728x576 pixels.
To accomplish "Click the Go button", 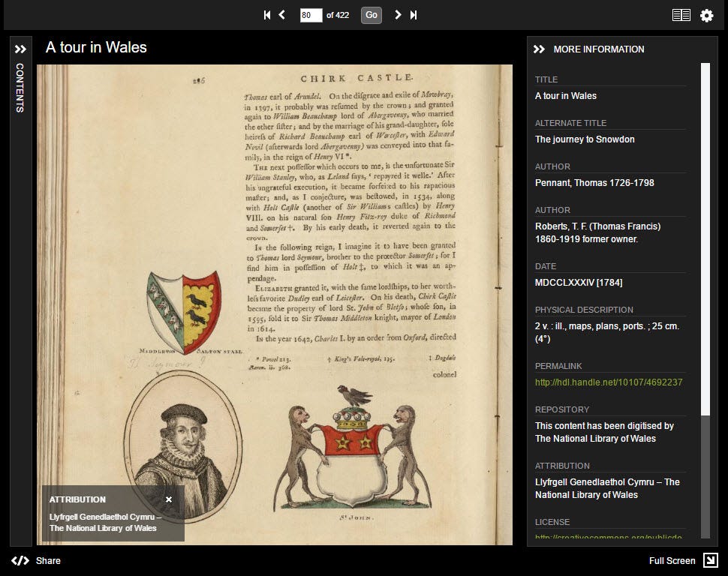I will point(372,15).
